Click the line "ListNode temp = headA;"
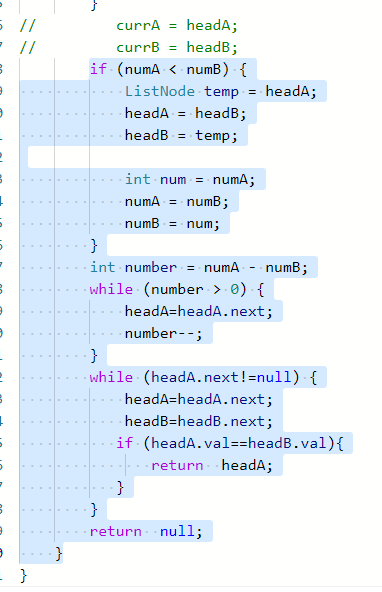 220,91
